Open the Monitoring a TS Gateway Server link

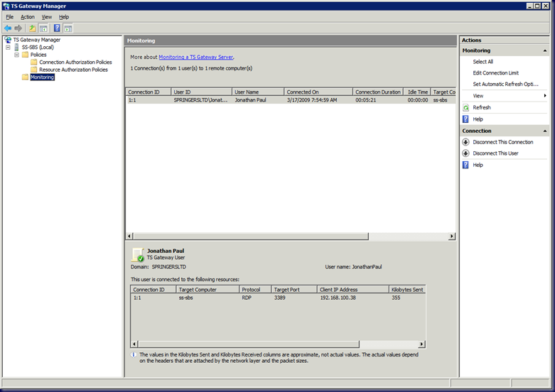(195, 57)
